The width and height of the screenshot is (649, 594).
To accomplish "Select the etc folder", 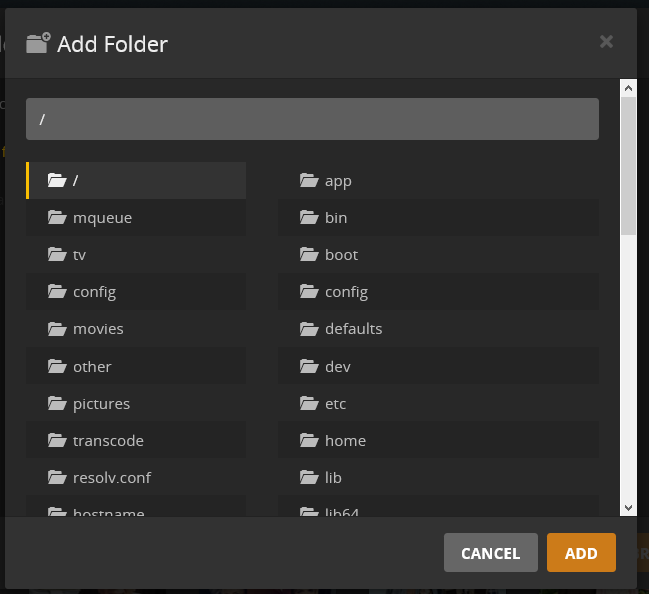I will point(439,403).
